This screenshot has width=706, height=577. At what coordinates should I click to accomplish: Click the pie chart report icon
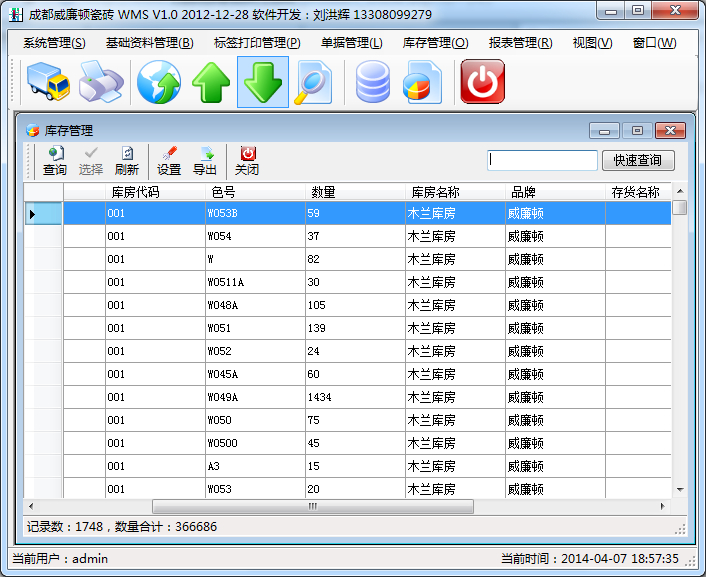click(422, 82)
